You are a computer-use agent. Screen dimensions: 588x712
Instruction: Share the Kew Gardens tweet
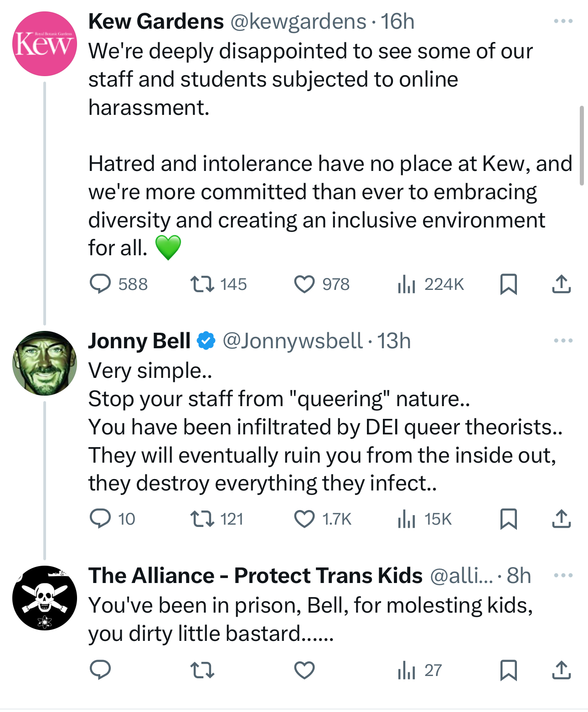(x=561, y=284)
